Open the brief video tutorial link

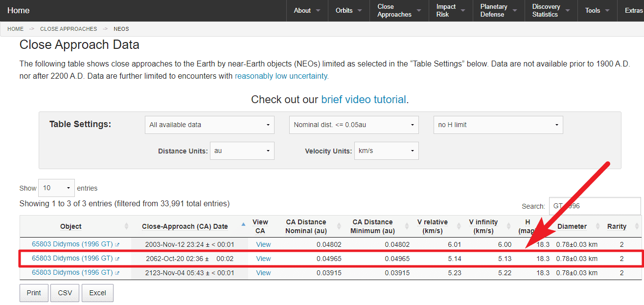[x=364, y=100]
